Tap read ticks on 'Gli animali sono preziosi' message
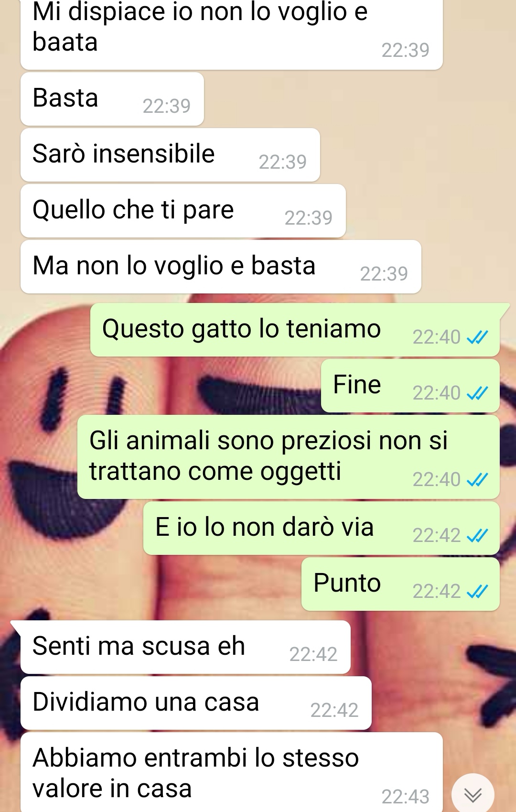 point(477,480)
